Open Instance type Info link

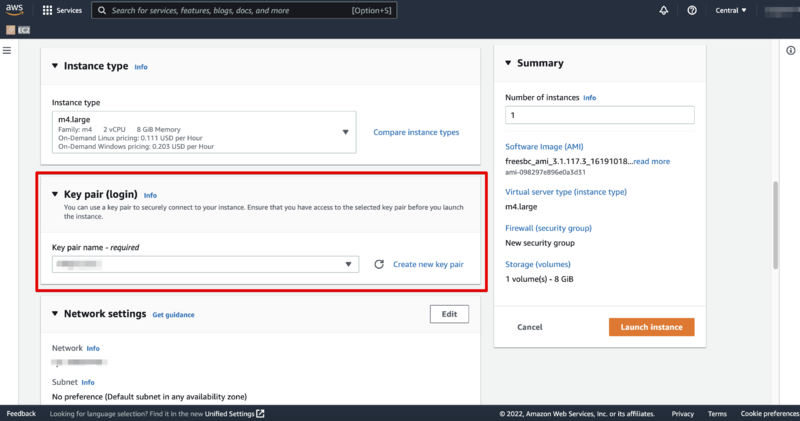tap(141, 67)
